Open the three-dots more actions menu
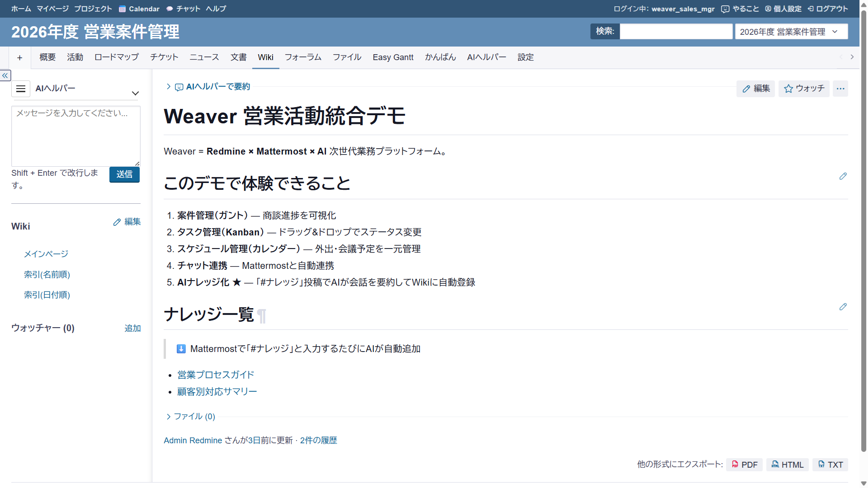The width and height of the screenshot is (868, 488). (x=840, y=89)
